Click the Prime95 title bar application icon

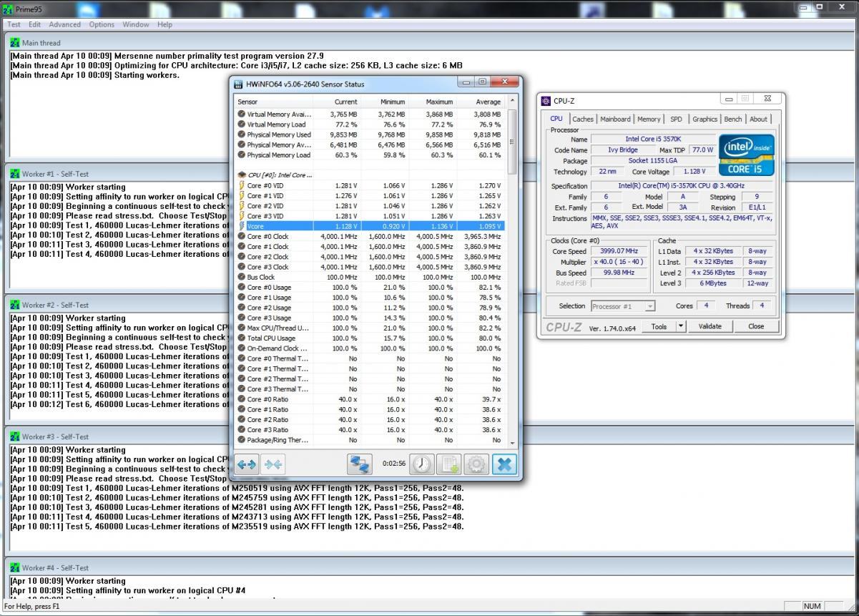(x=8, y=9)
